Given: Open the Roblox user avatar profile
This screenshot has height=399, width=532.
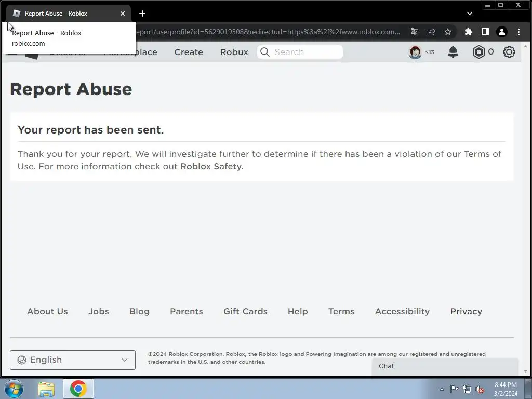Looking at the screenshot, I should pyautogui.click(x=415, y=52).
